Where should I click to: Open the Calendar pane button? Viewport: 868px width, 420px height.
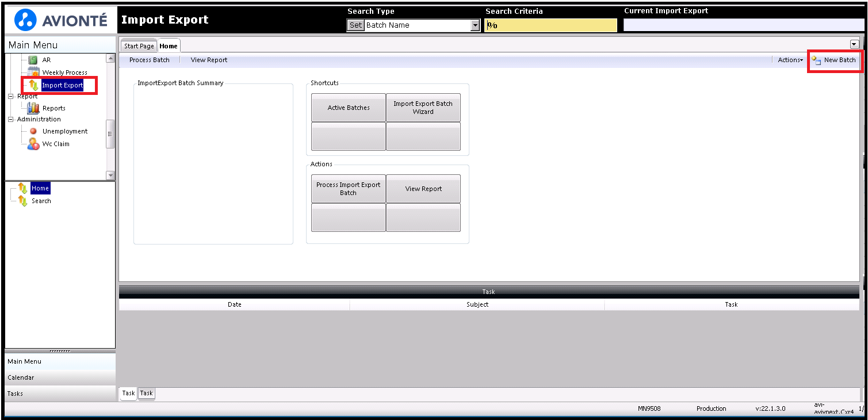60,377
